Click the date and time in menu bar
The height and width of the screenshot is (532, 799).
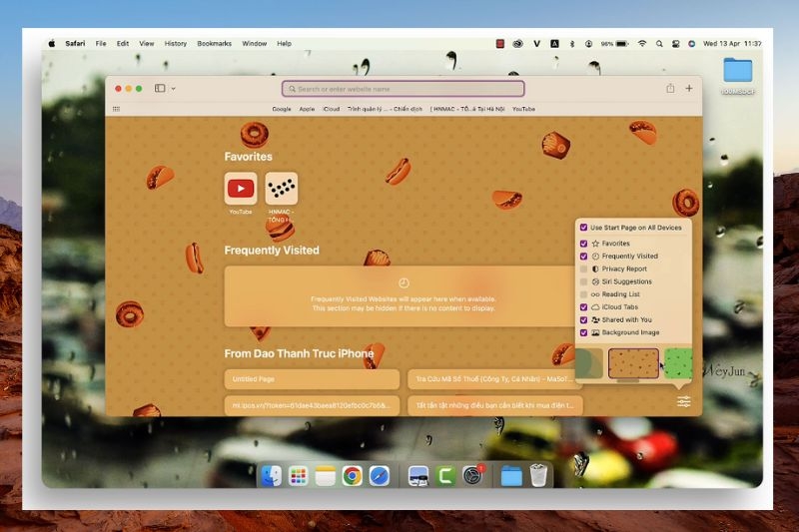point(732,44)
